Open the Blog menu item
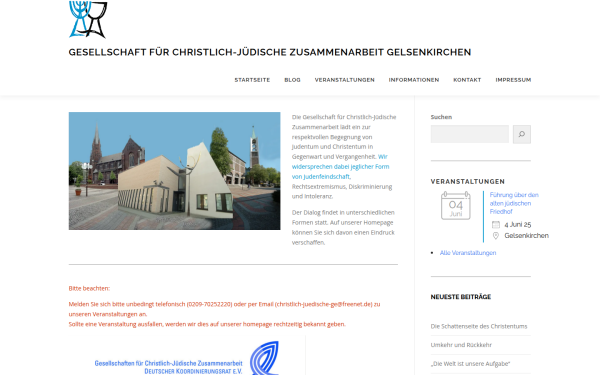 292,80
